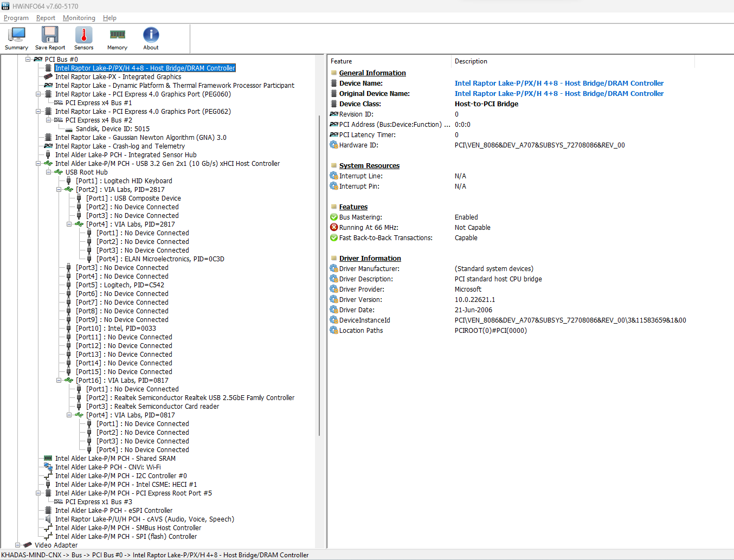
Task: Click the I2C Controller #0 icon
Action: (x=48, y=476)
